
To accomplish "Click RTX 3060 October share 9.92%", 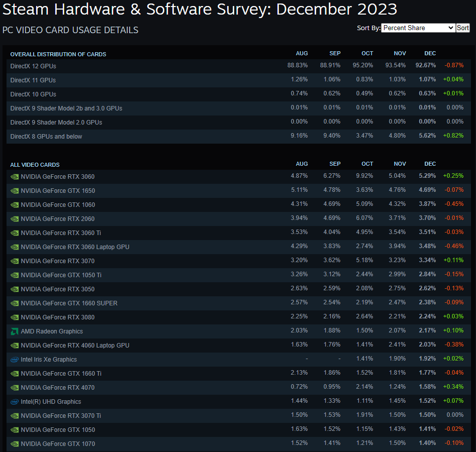I will click(x=364, y=176).
